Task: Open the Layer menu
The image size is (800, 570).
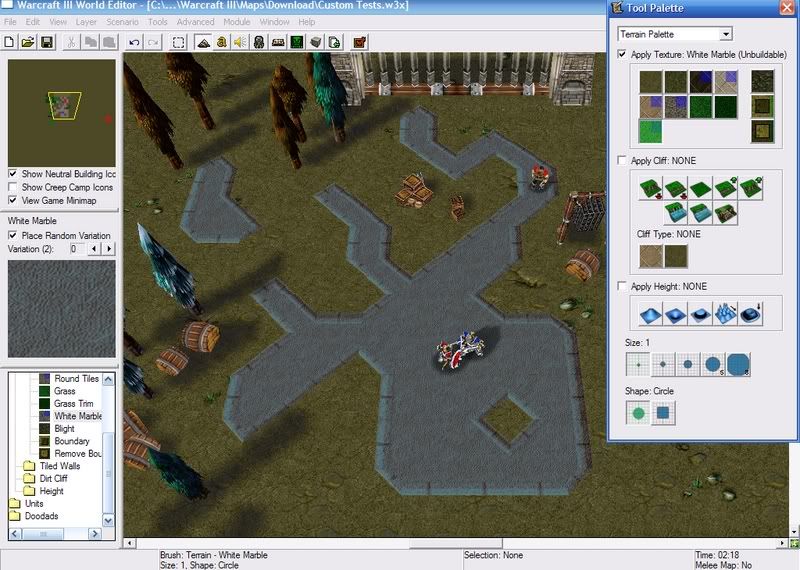Action: 86,22
